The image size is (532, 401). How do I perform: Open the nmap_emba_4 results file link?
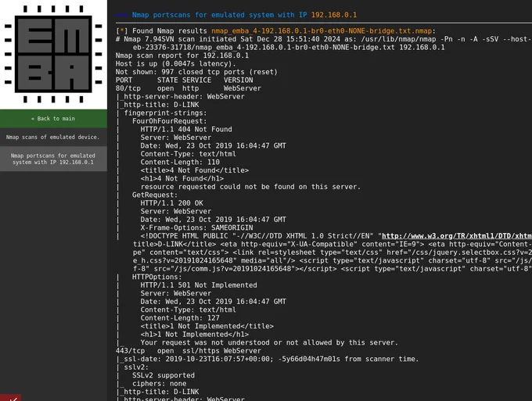322,30
